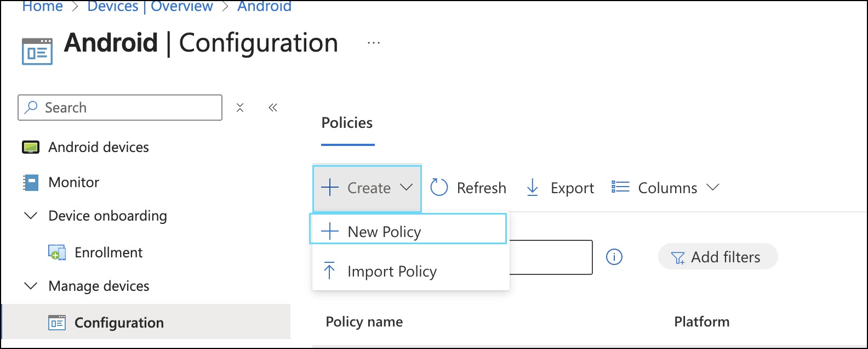Choose Import Policy from the menu
Image resolution: width=868 pixels, height=349 pixels.
click(x=392, y=271)
